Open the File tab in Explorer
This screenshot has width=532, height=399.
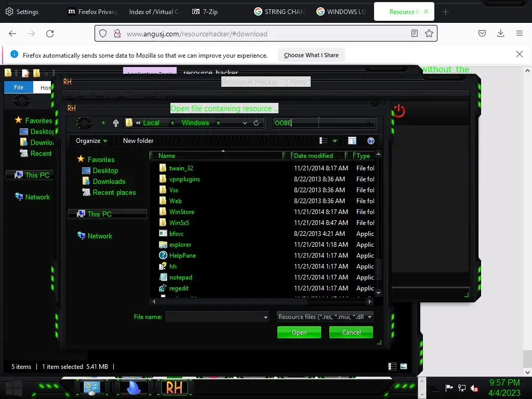click(x=19, y=87)
